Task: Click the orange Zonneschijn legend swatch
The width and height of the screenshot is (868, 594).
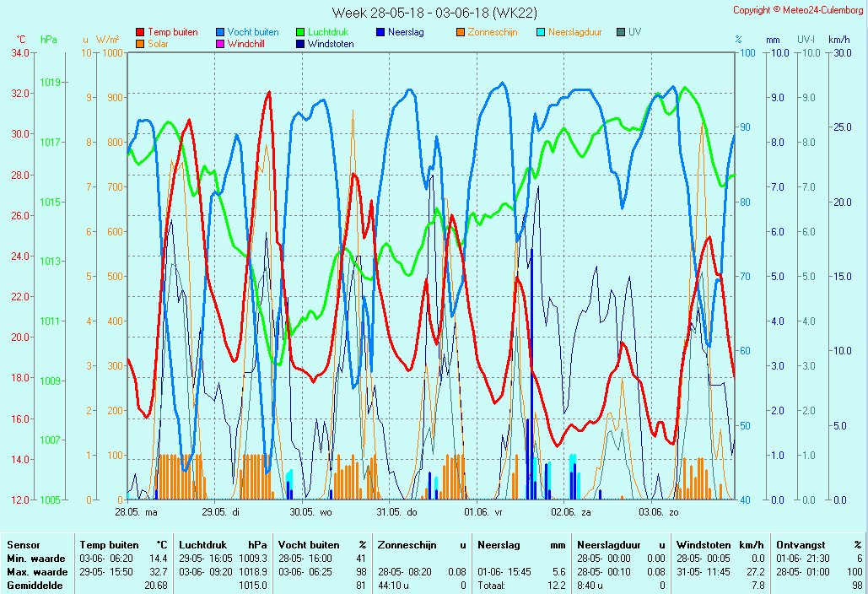Action: [461, 32]
